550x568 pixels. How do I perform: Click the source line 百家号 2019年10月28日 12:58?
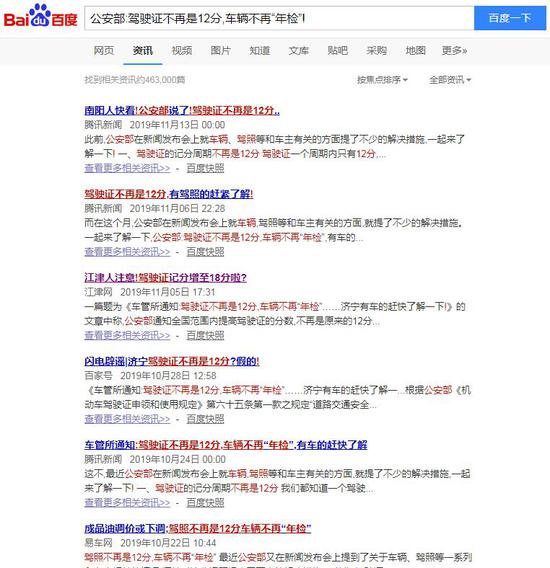(150, 376)
